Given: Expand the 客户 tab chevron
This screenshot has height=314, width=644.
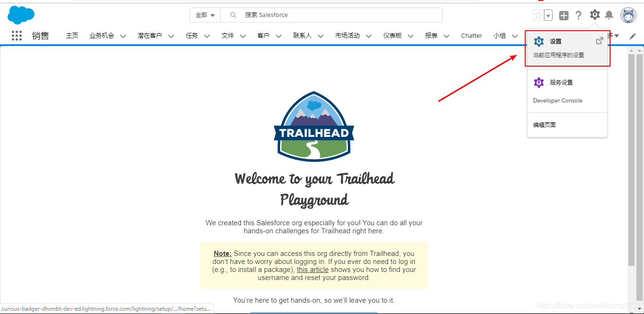Looking at the screenshot, I should [279, 36].
